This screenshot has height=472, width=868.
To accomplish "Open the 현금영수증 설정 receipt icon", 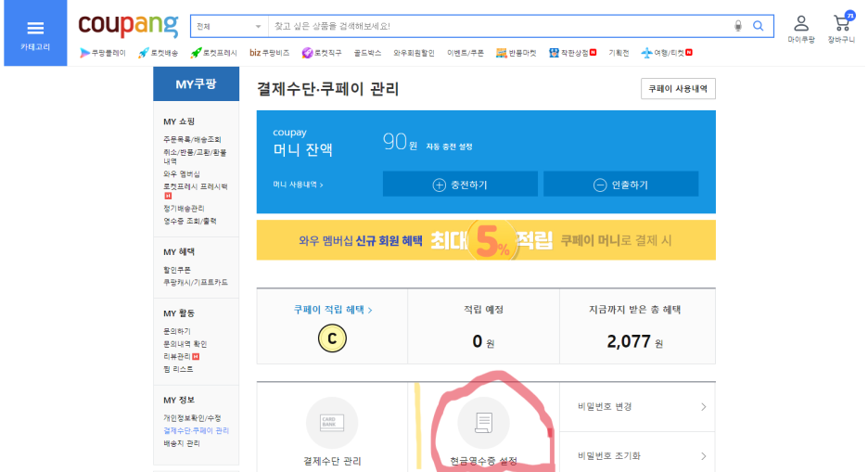I will [x=484, y=423].
